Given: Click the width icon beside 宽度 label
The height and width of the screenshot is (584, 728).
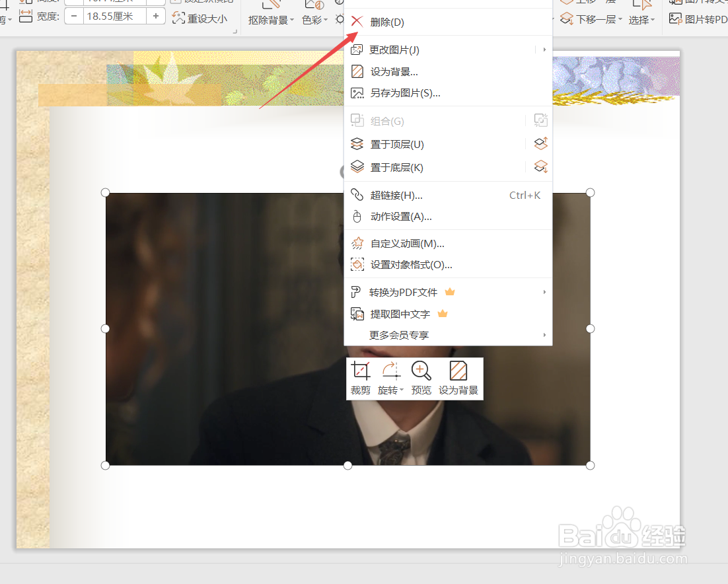Looking at the screenshot, I should click(x=26, y=17).
